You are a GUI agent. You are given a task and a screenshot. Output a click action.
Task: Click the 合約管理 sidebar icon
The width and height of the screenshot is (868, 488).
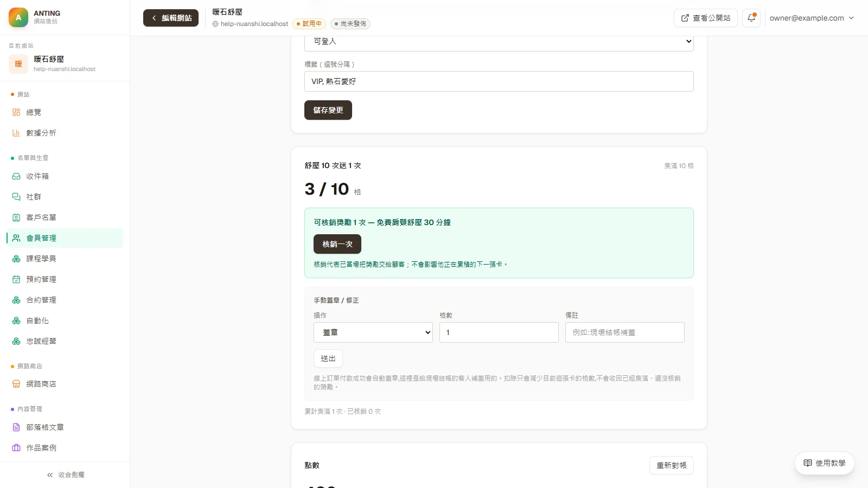[x=16, y=300]
